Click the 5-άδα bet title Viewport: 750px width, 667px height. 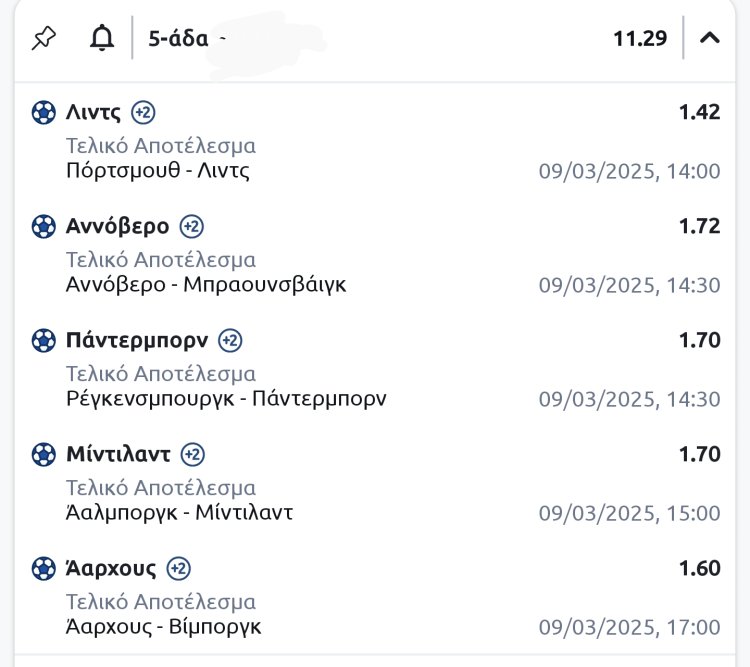(x=178, y=39)
